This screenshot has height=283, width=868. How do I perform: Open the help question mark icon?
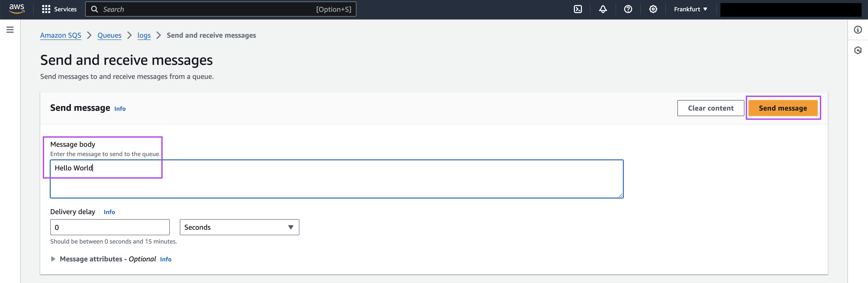click(x=628, y=9)
